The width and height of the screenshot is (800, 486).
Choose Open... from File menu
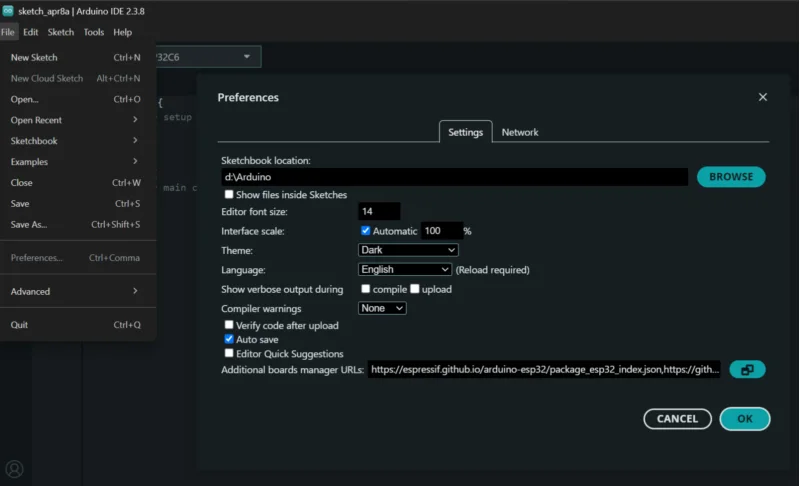[77, 99]
